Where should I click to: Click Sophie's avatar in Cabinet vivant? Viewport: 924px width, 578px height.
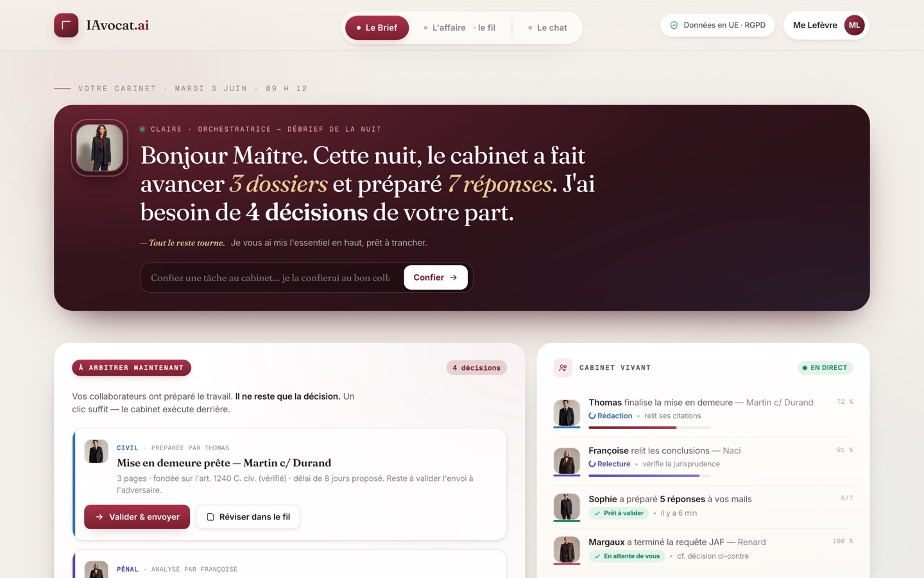[567, 507]
